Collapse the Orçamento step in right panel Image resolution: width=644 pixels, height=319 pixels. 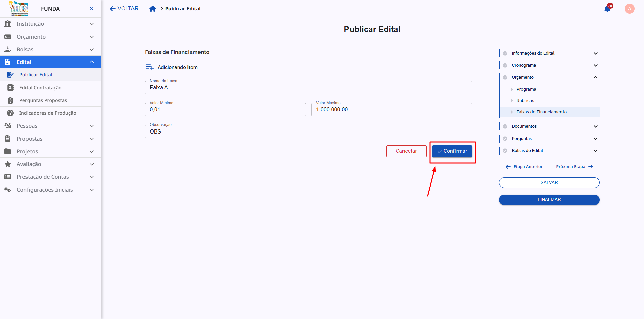click(595, 77)
